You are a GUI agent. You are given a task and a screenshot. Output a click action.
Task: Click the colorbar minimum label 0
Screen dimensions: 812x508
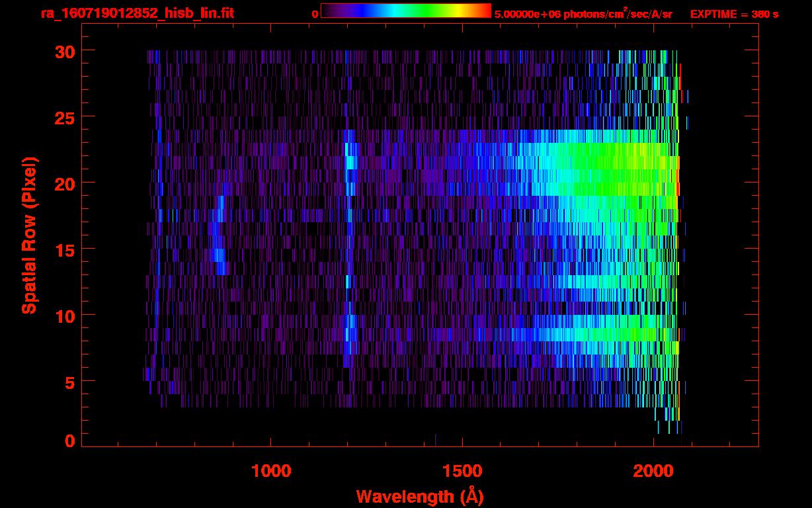click(x=315, y=14)
